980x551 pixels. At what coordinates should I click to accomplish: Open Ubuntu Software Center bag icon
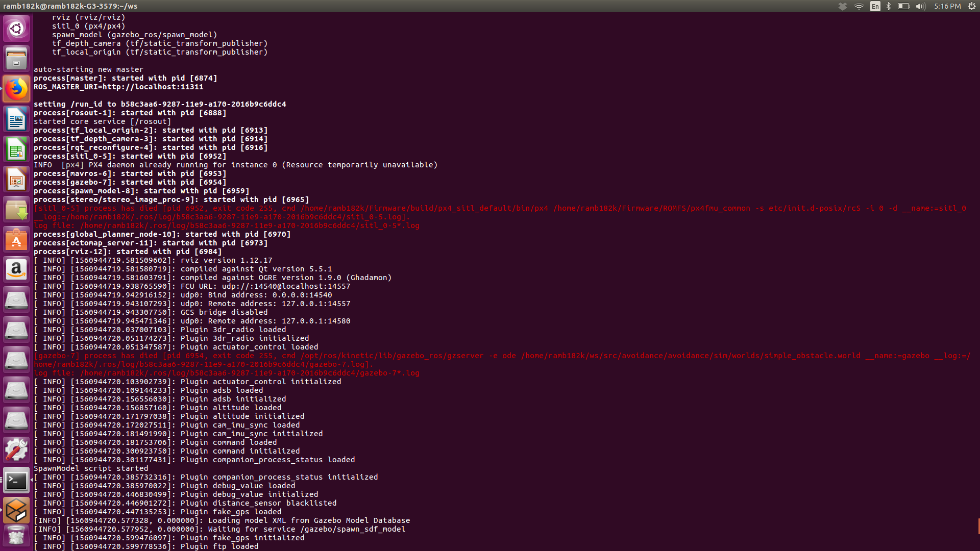point(16,240)
